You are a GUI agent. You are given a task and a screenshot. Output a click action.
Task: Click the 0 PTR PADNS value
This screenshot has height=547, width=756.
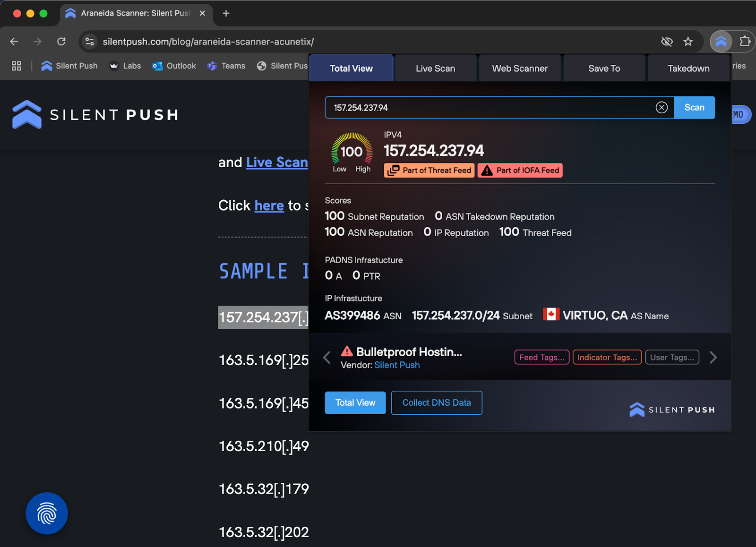click(x=366, y=275)
